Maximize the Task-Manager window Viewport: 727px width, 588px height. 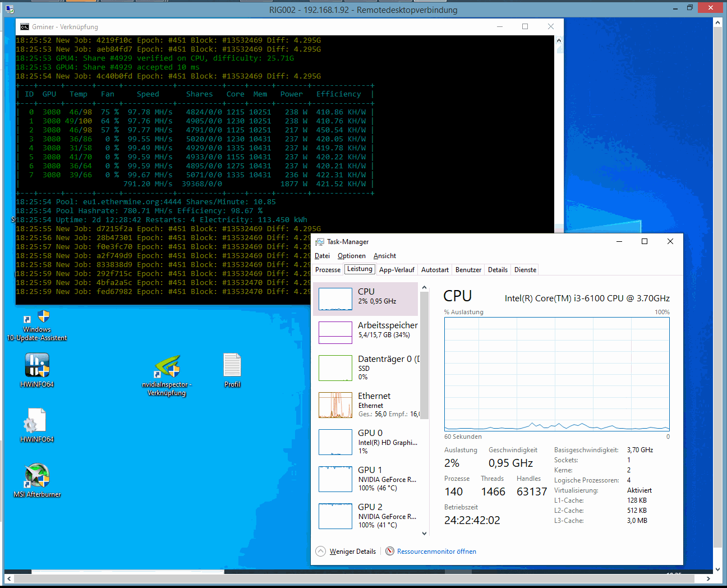(x=645, y=241)
